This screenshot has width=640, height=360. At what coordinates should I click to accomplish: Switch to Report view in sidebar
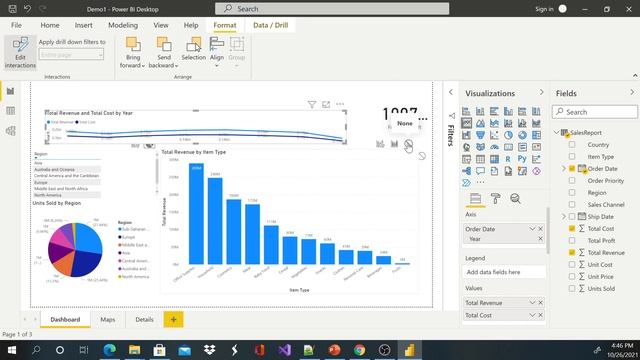tap(11, 91)
